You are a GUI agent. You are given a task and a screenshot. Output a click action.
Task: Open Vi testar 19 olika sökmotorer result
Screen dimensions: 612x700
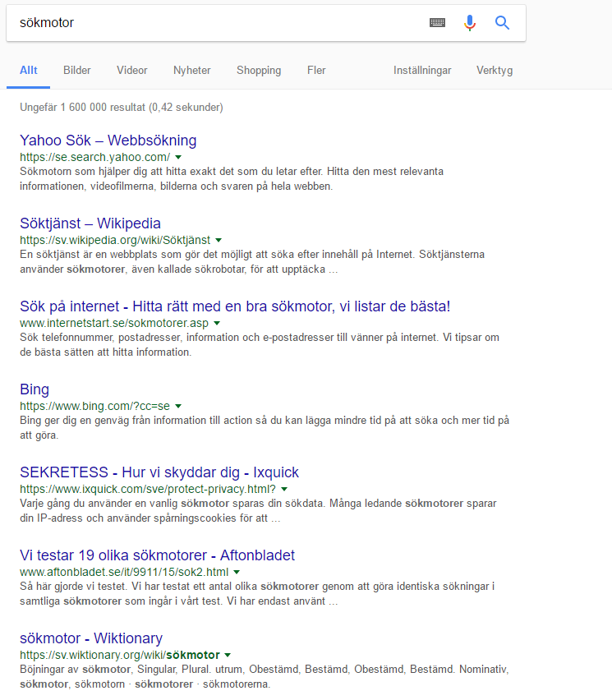(x=157, y=555)
